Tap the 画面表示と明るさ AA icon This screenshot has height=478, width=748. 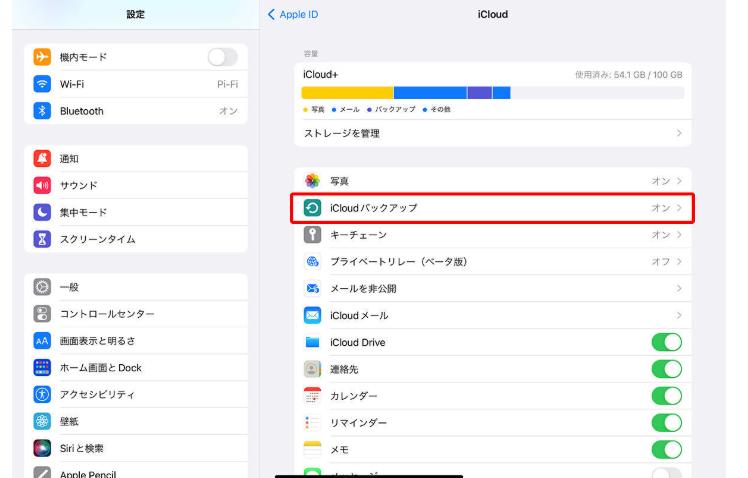pyautogui.click(x=42, y=341)
